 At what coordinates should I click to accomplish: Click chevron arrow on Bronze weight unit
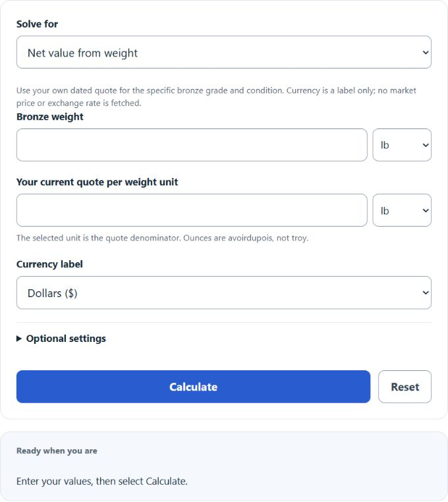(x=426, y=146)
